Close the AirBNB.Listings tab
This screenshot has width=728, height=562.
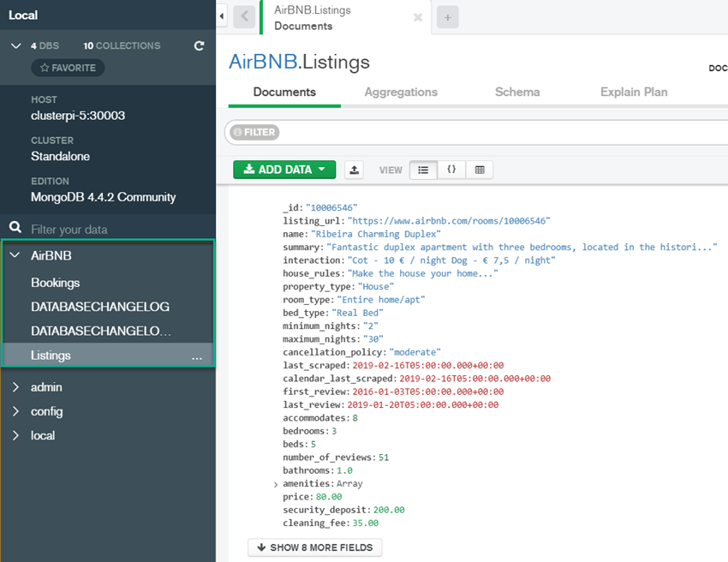coord(417,17)
